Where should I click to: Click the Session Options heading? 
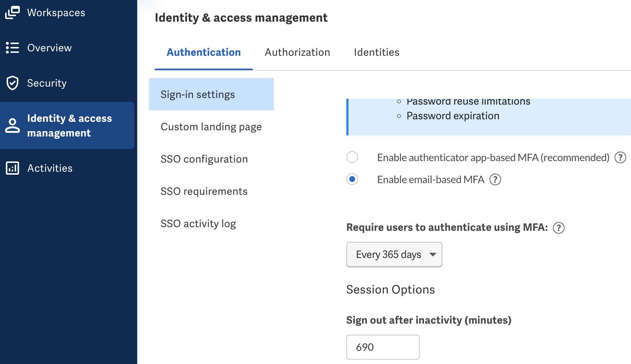391,290
